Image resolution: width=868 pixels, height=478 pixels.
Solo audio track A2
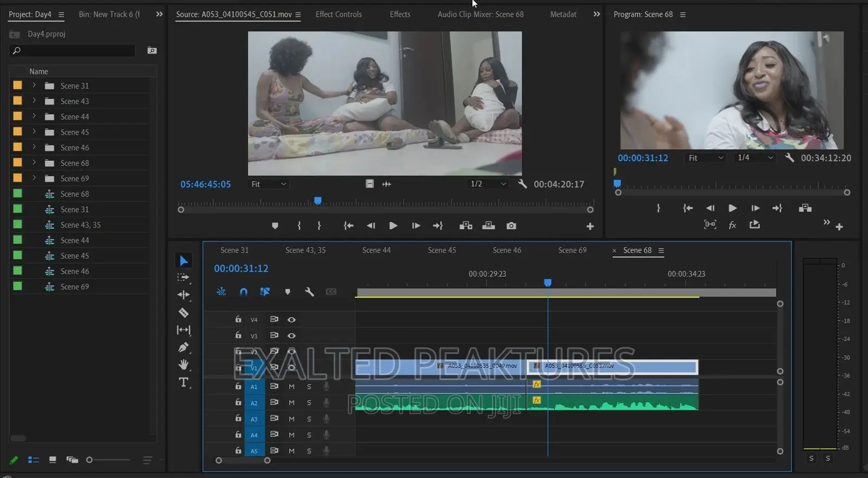click(x=309, y=403)
